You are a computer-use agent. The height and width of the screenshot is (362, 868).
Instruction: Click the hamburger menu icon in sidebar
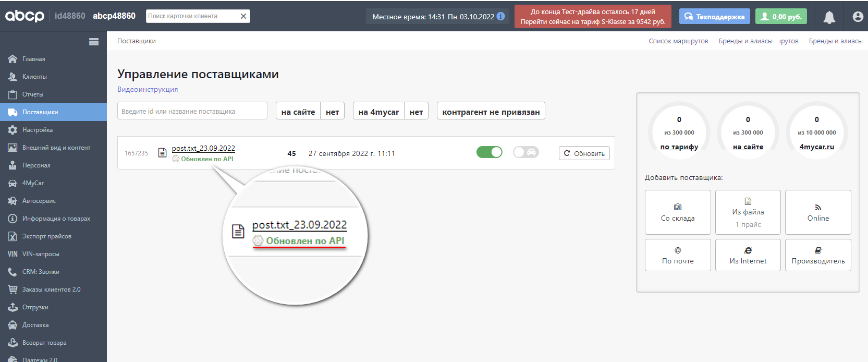(94, 42)
